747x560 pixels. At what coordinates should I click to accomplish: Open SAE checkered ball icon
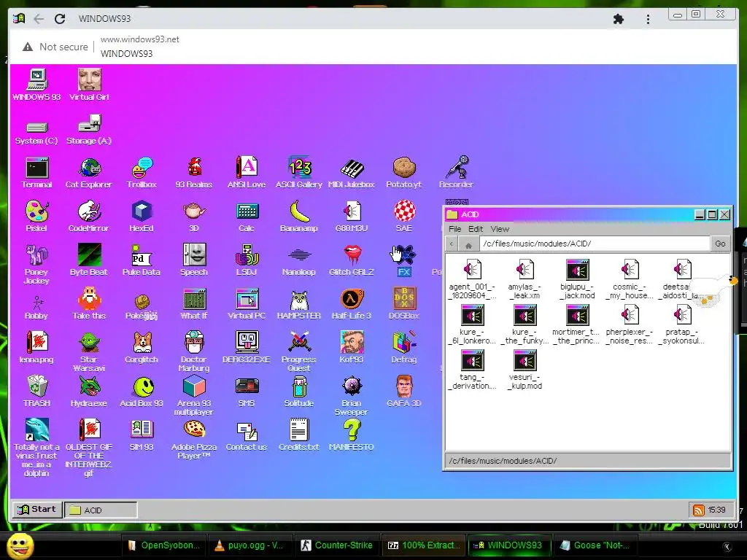[x=404, y=216]
